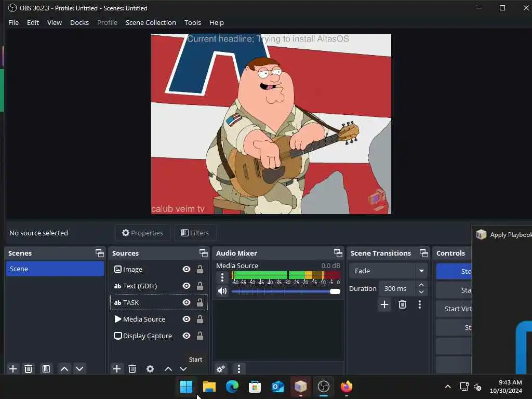Increase transition duration with up arrow

click(x=421, y=285)
